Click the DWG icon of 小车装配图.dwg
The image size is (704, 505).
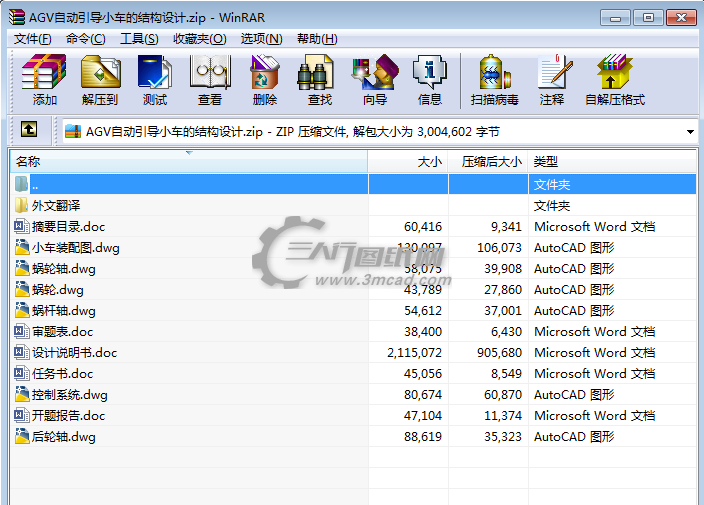pos(22,247)
